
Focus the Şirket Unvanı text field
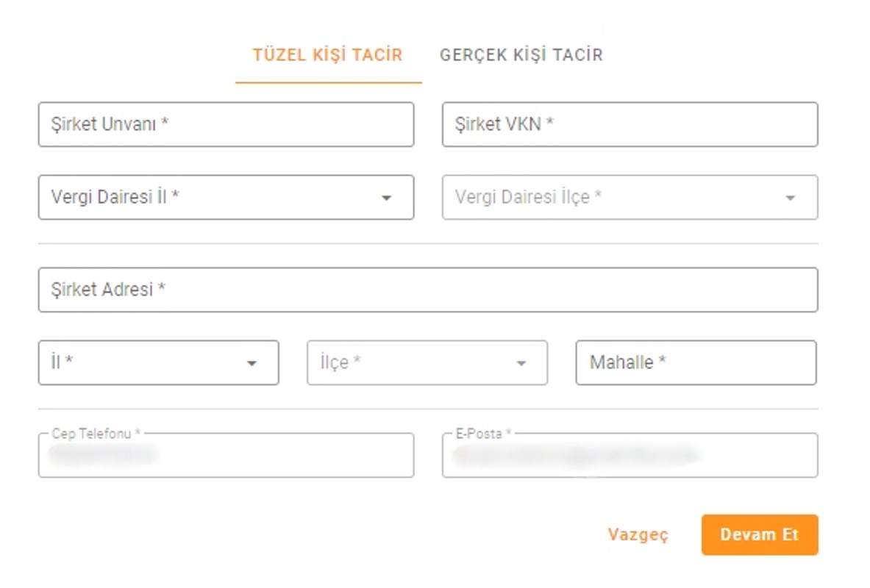[226, 124]
